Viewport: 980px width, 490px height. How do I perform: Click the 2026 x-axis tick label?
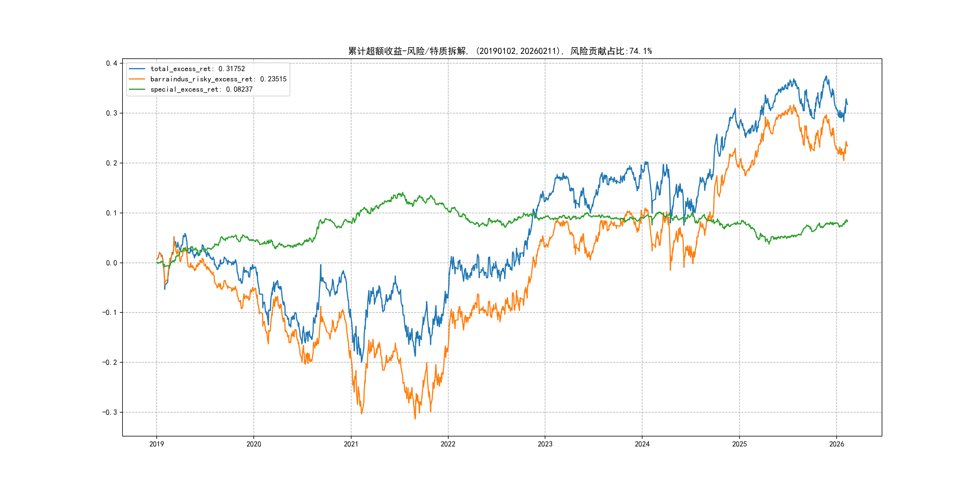point(837,444)
